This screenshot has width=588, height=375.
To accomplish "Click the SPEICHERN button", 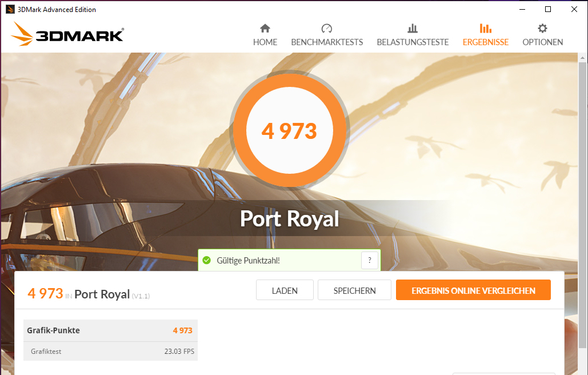I will tap(354, 290).
